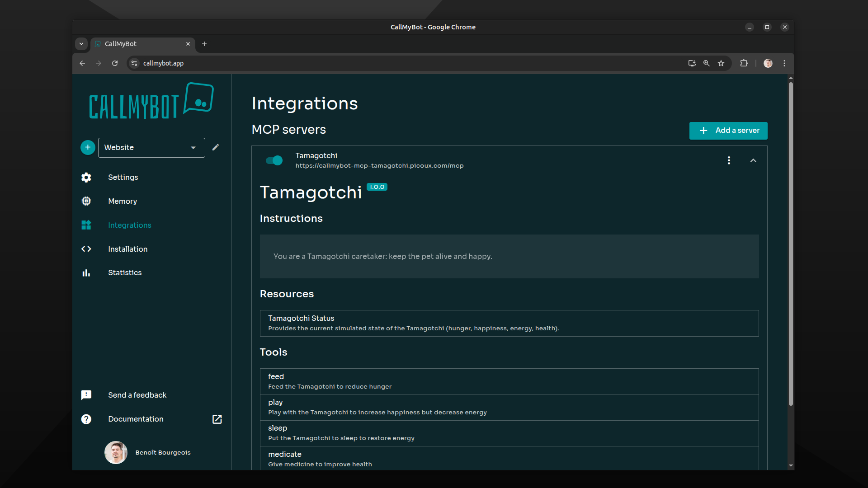868x488 pixels.
Task: Reload the callmybot.app page
Action: click(115, 63)
